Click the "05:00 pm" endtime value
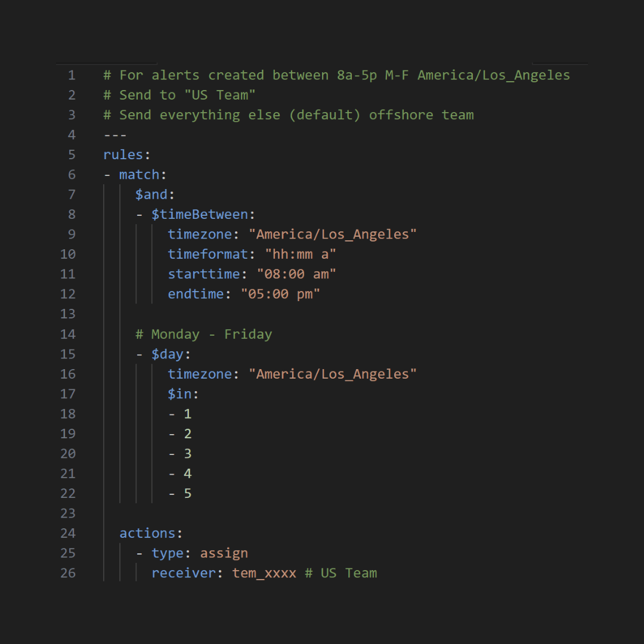Screen dimensions: 644x644 click(280, 294)
